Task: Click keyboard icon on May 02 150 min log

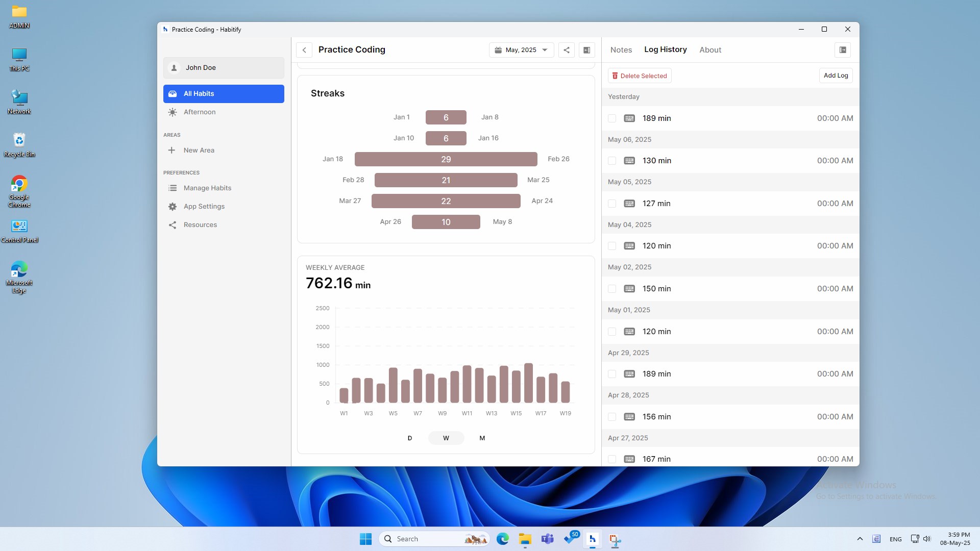Action: coord(629,289)
